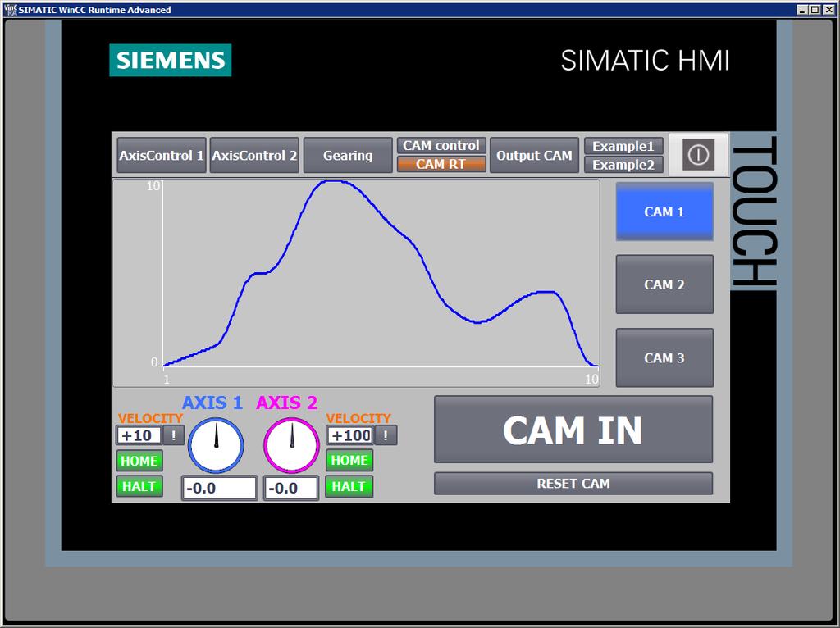Click the SIEMENS logo
The width and height of the screenshot is (840, 628).
click(x=171, y=60)
